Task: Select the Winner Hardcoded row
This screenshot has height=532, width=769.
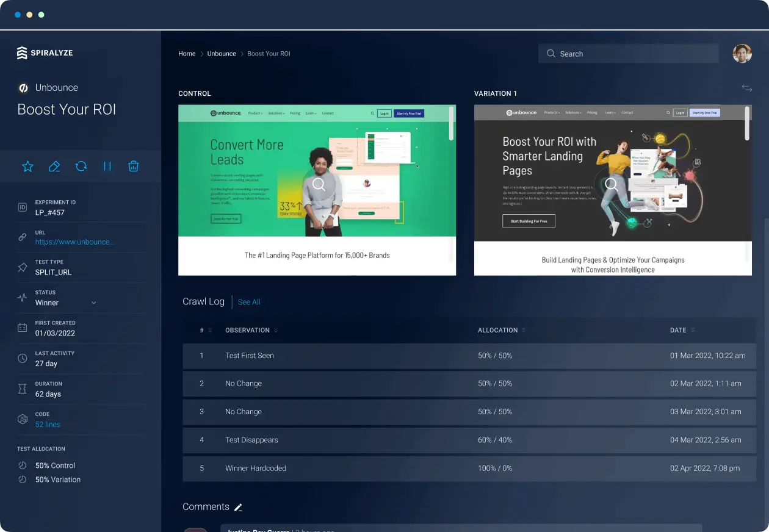Action: (469, 469)
